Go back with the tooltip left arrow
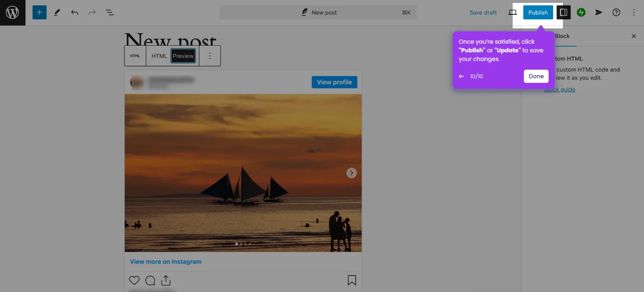Image resolution: width=644 pixels, height=292 pixels. (461, 76)
